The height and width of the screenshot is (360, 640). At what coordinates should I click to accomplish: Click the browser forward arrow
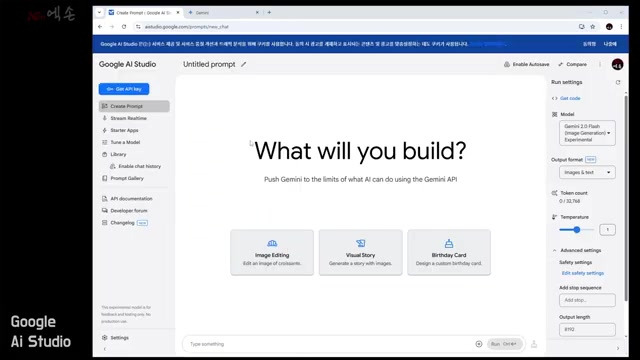pyautogui.click(x=112, y=27)
